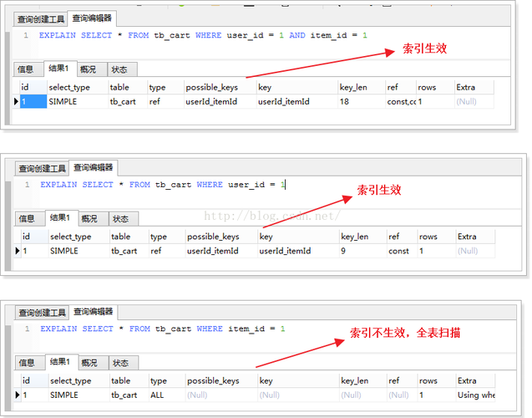Screen dimensions: 532x418
Task: Click possible_keys (Null) cell in bottom panel
Action: pyautogui.click(x=221, y=395)
